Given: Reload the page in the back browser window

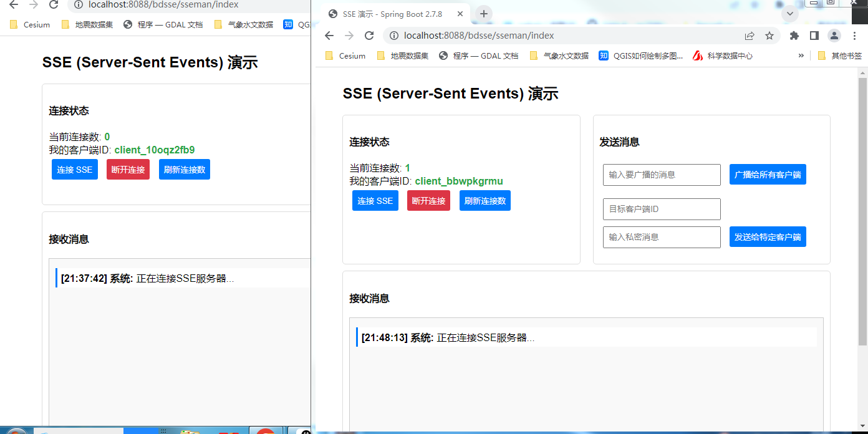Looking at the screenshot, I should [54, 5].
